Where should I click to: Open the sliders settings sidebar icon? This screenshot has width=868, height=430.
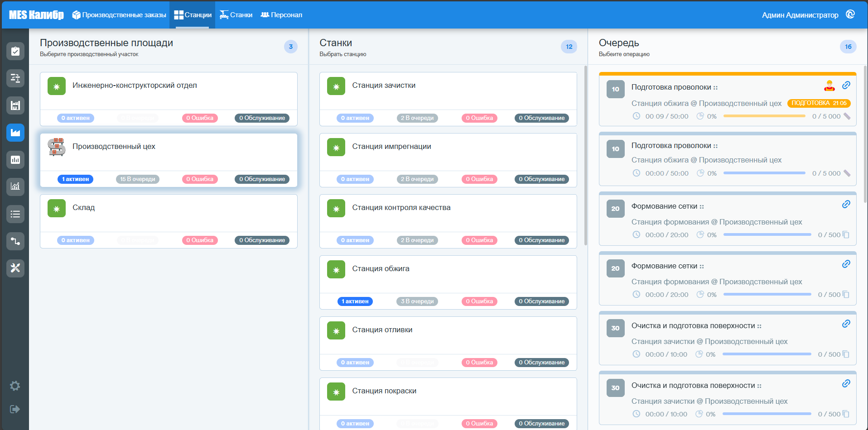coord(15,78)
